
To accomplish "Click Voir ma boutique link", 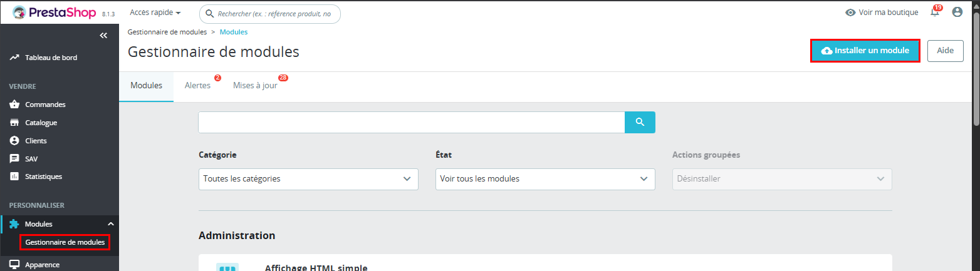I will click(882, 13).
